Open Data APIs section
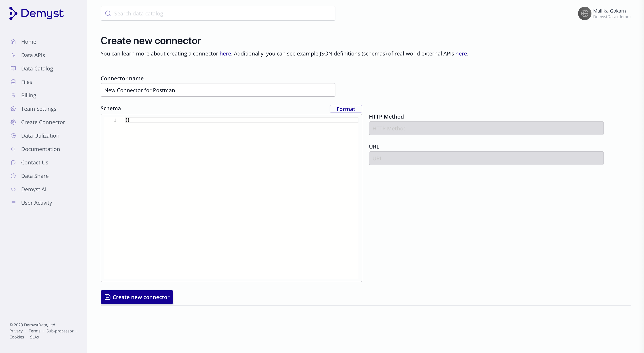Screen dimensions: 644x353 (33, 55)
